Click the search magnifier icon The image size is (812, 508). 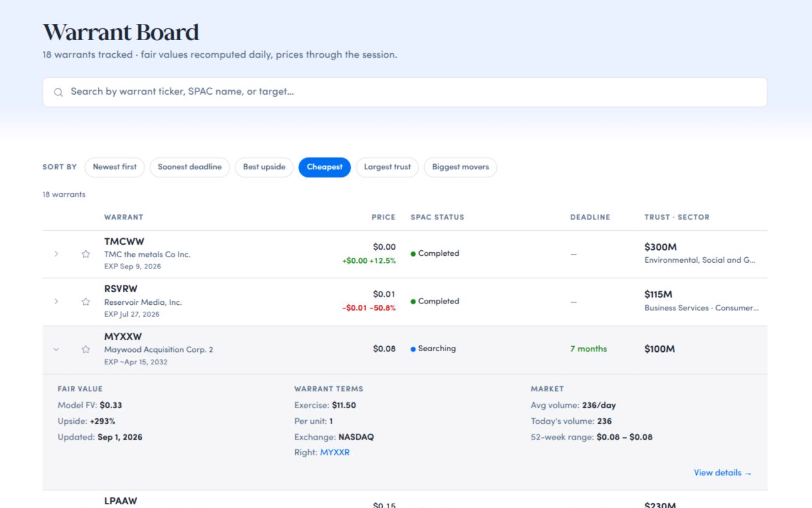[x=58, y=92]
